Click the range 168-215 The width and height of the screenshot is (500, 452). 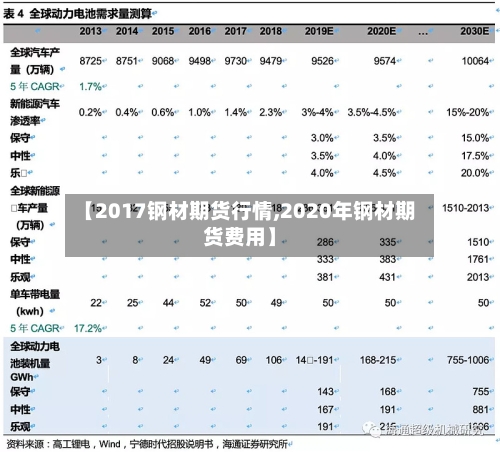(x=378, y=360)
